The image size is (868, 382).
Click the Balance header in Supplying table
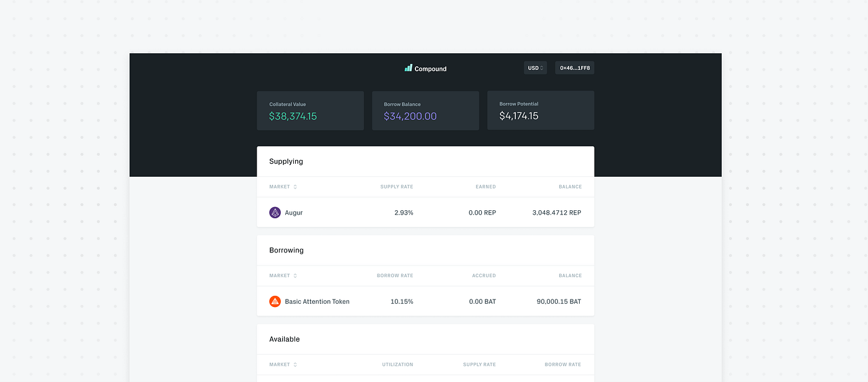click(x=570, y=187)
